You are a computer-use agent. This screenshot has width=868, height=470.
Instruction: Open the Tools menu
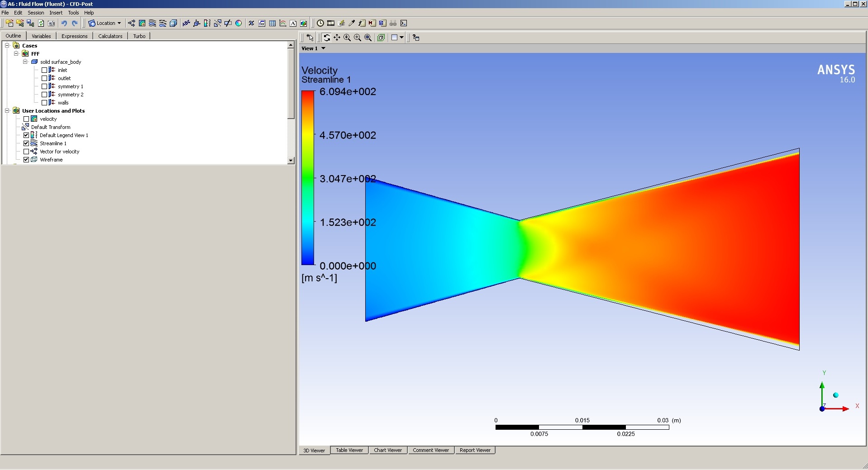point(73,13)
